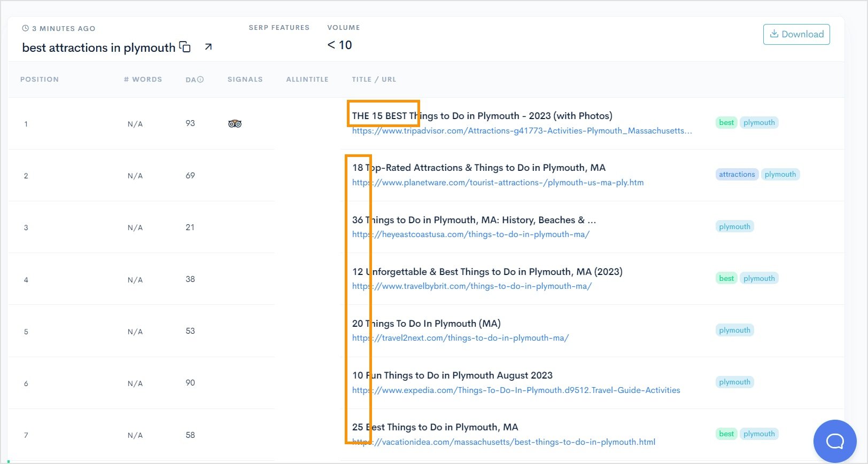Select the title '20 Things To Do In Plymouth (MA)'

[x=427, y=324]
